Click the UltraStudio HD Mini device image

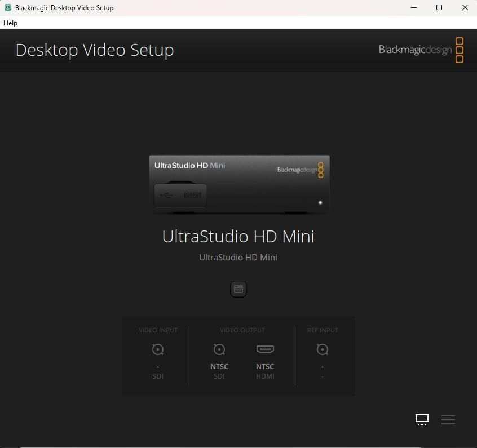[x=239, y=185]
